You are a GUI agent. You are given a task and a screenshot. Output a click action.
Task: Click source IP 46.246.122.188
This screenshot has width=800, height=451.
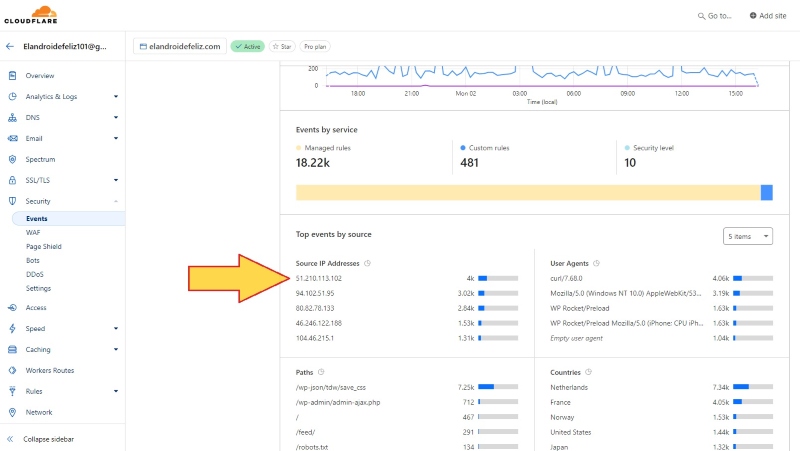[319, 323]
